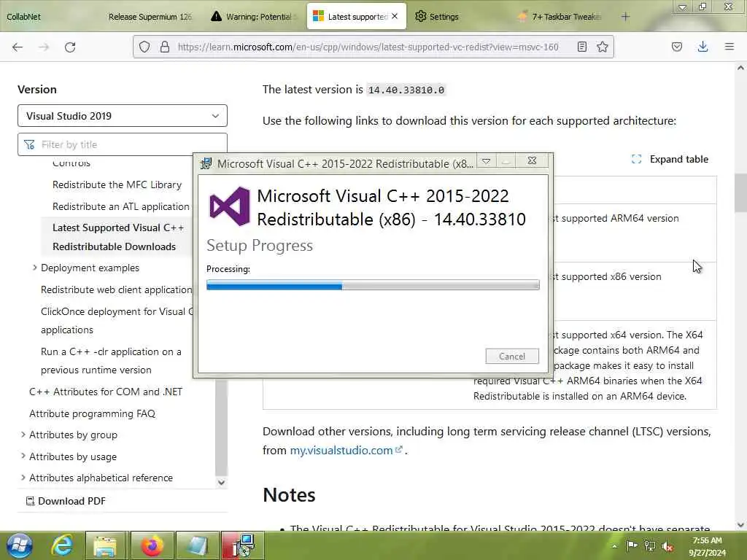Select Latest Supported Visual C++ Redistributable Downloads

(118, 237)
